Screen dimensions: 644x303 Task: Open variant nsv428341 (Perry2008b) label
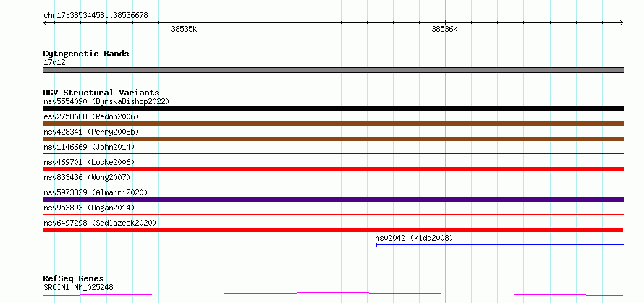point(91,132)
